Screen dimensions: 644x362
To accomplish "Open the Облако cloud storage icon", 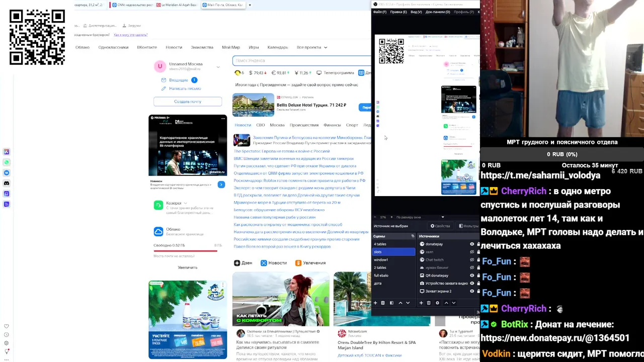I will [x=158, y=231].
